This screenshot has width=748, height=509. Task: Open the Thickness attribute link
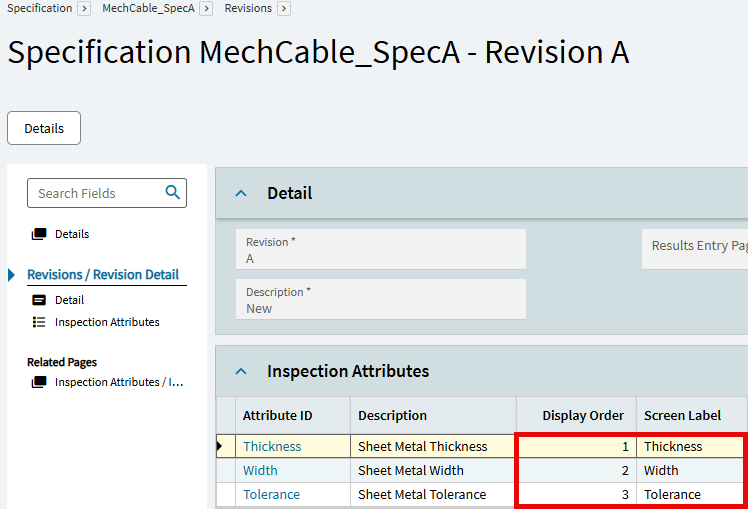coord(272,447)
